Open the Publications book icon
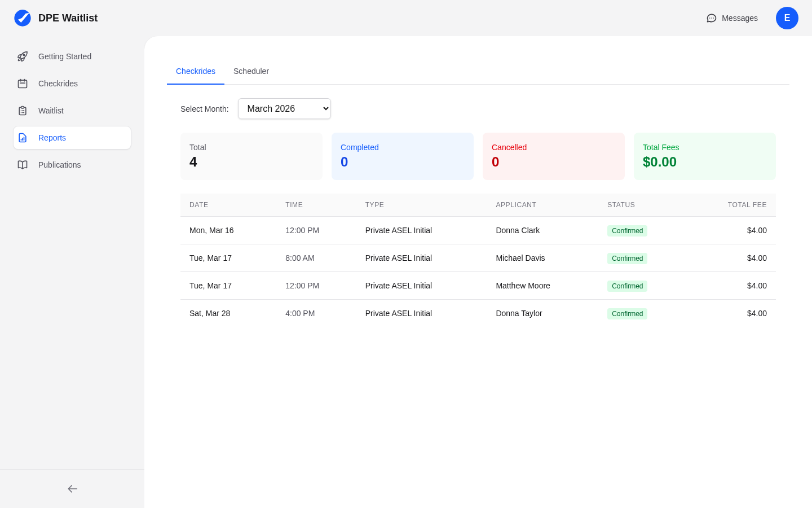812x508 pixels. [22, 165]
